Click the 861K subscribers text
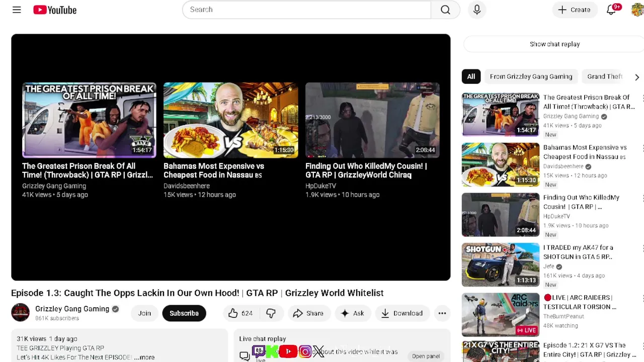644x362 pixels. coord(57,318)
